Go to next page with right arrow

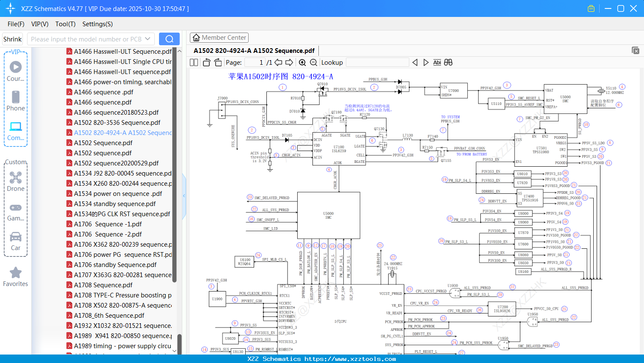tap(289, 63)
